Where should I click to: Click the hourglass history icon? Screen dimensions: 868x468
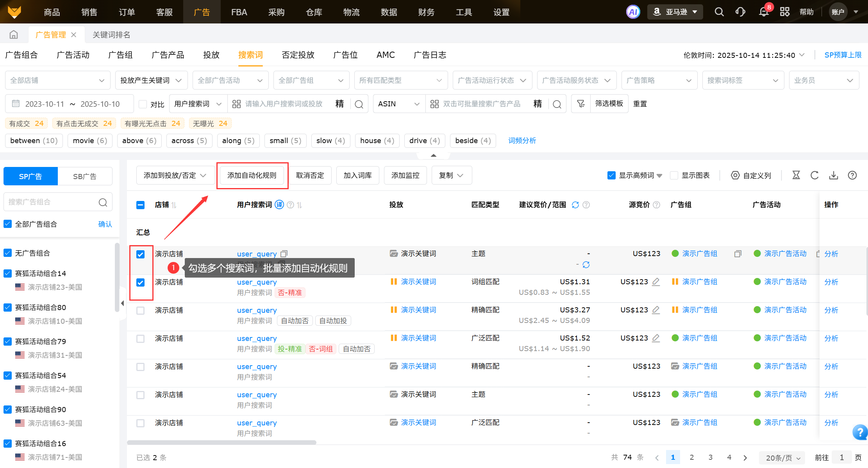point(796,175)
